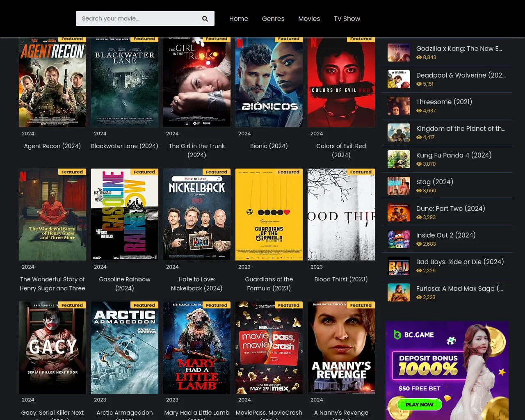Click A Nanny's Revenge title link
525x420 pixels.
tap(341, 413)
